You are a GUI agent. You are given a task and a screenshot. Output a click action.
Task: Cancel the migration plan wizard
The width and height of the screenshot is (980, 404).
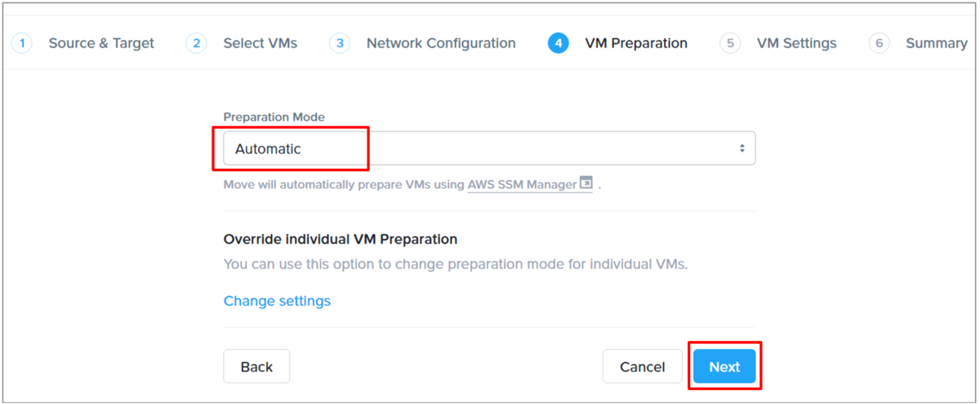coord(642,366)
